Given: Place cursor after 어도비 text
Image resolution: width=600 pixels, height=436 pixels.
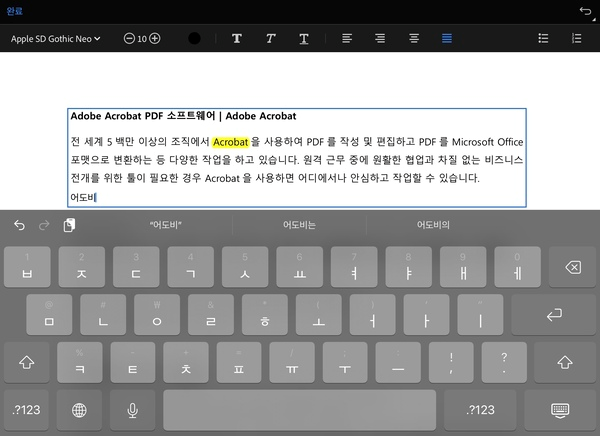Looking at the screenshot, I should click(96, 197).
